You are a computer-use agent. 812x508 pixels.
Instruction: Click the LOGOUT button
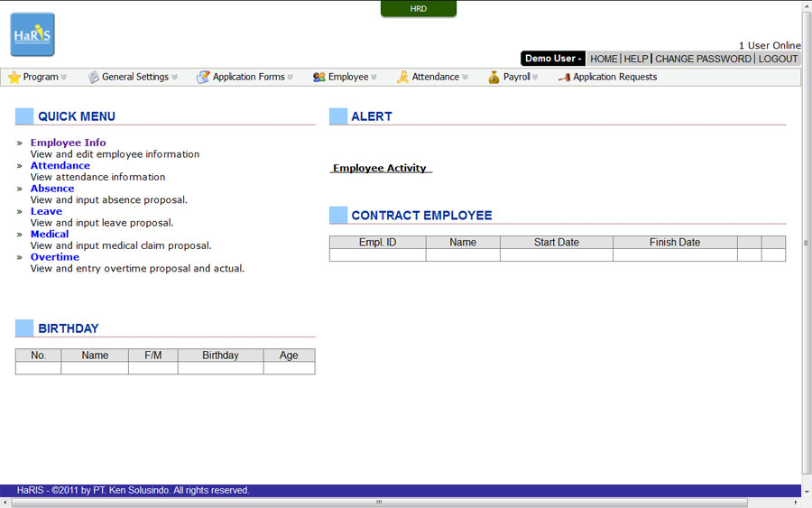778,59
